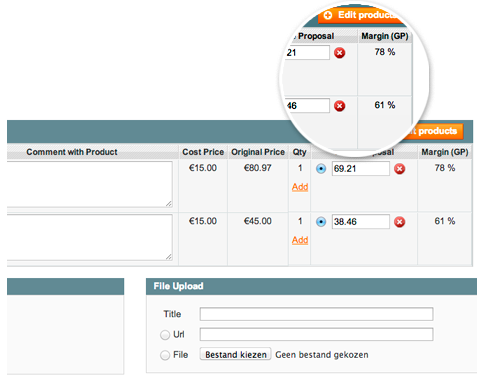Select radio button for 38.46 proposal
Viewport: 483px width, 377px height.
321,222
